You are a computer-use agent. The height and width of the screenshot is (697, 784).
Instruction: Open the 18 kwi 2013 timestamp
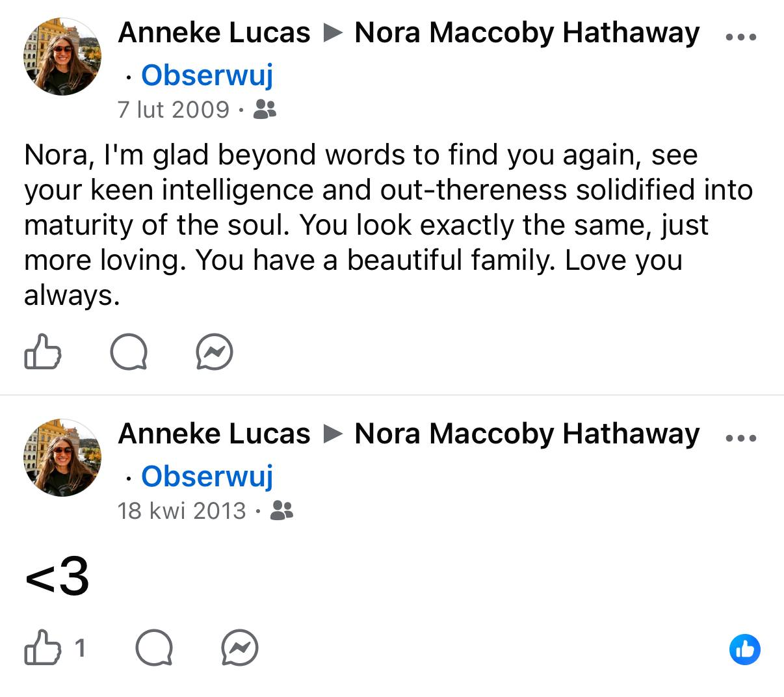pos(181,511)
